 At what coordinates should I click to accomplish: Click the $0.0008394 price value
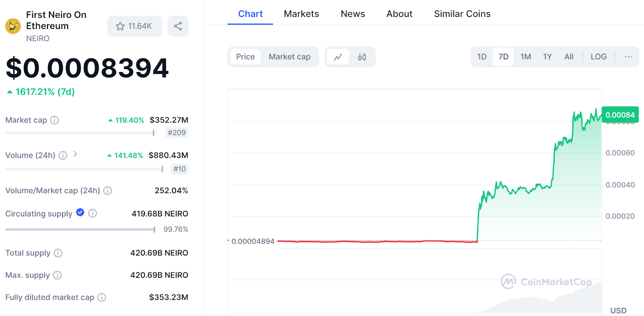pos(87,68)
